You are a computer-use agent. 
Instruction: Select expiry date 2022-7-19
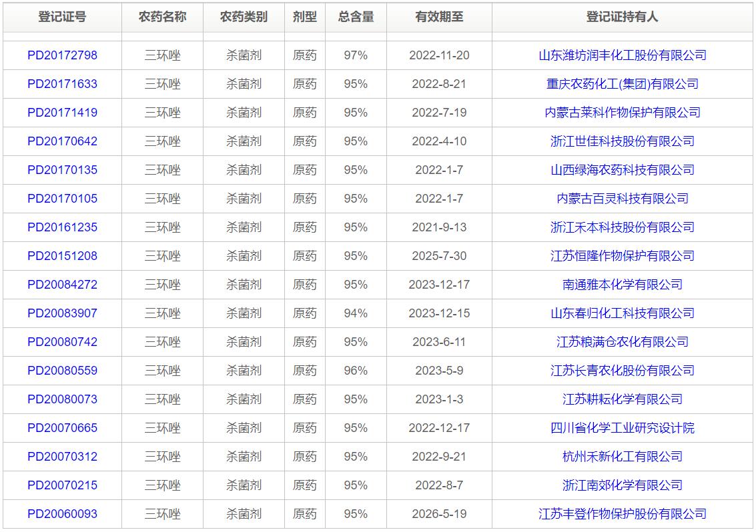[439, 113]
